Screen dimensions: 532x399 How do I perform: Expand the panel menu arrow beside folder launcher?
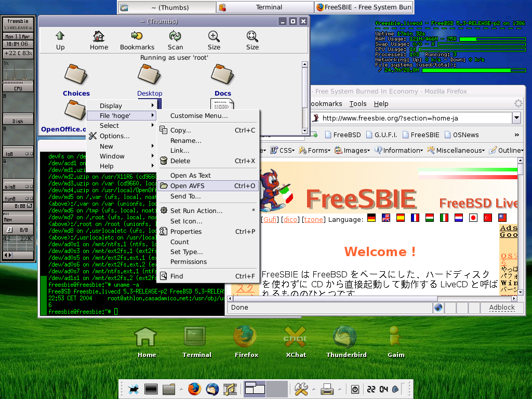(x=181, y=389)
